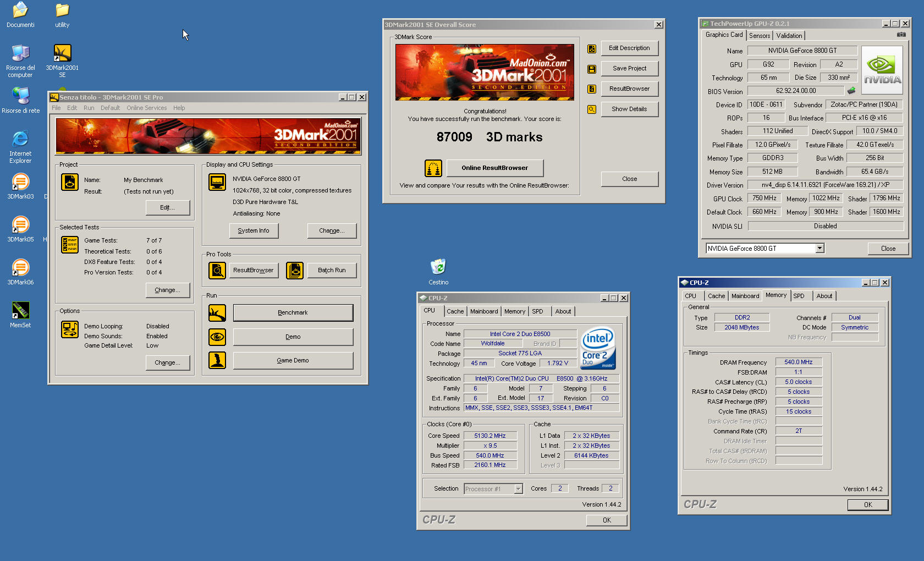The width and height of the screenshot is (924, 561).
Task: Click the Batch Run icon in Pro Tools
Action: click(295, 270)
